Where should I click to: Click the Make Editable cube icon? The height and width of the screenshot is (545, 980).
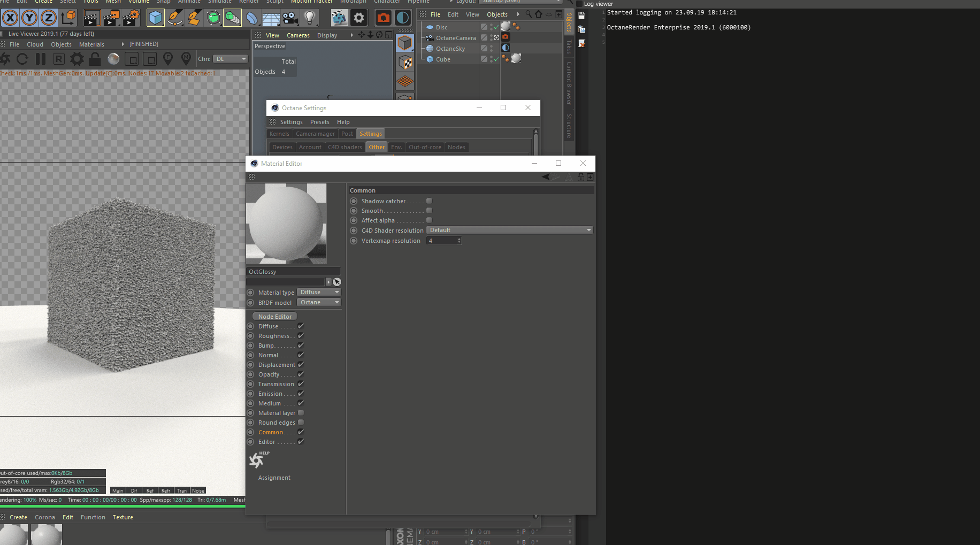405,43
